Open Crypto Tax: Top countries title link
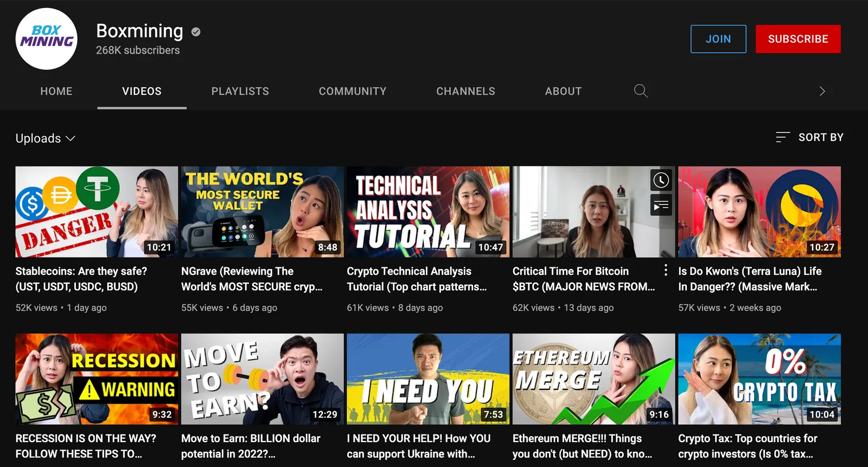This screenshot has height=467, width=868. [x=748, y=446]
